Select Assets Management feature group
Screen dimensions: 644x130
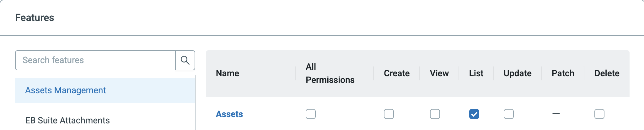point(66,90)
